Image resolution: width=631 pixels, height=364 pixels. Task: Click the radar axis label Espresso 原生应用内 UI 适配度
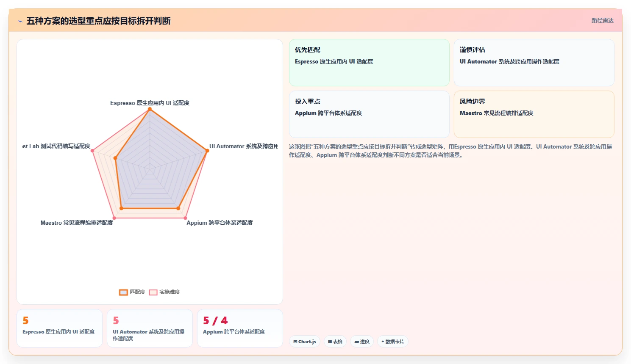pyautogui.click(x=150, y=103)
